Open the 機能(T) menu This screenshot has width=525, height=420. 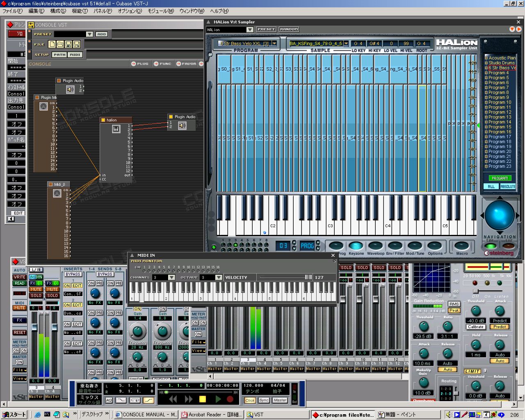click(x=80, y=11)
